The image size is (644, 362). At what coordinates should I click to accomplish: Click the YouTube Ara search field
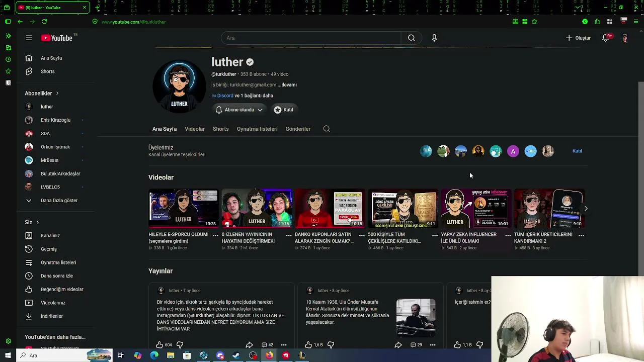point(311,38)
